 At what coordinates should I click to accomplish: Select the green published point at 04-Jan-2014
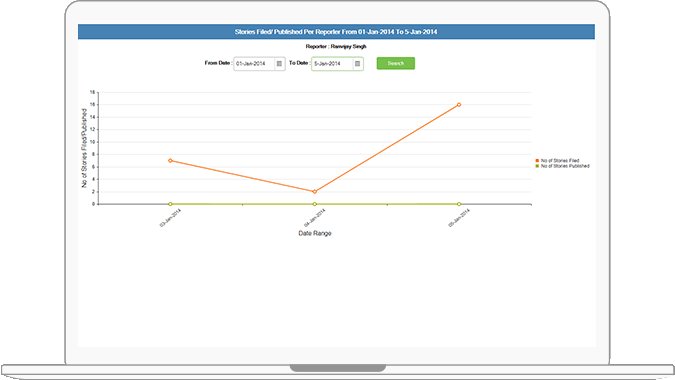pyautogui.click(x=315, y=204)
